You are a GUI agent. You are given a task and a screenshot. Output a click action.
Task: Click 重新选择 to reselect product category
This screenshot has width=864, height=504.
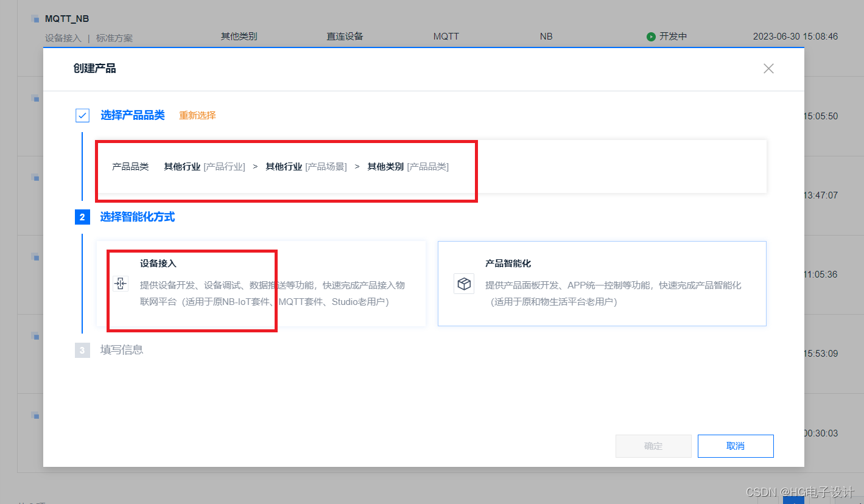tap(197, 115)
